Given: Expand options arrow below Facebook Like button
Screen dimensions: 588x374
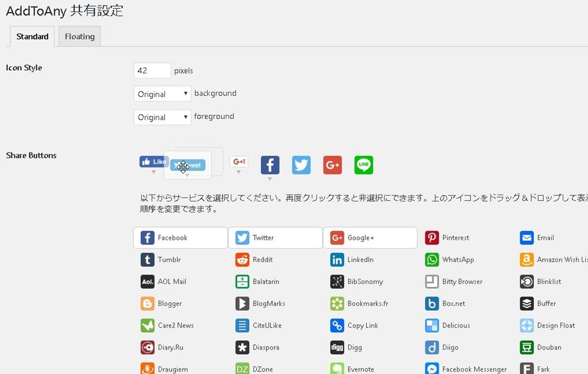Looking at the screenshot, I should [x=153, y=172].
